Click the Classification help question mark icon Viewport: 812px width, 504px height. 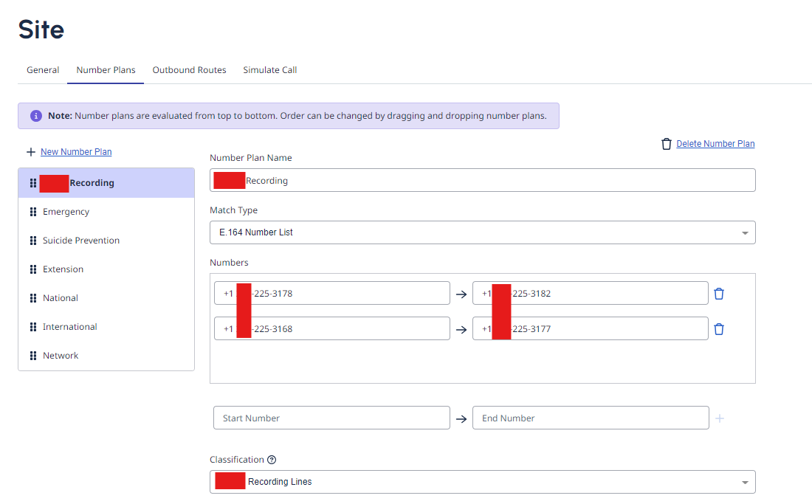point(272,460)
